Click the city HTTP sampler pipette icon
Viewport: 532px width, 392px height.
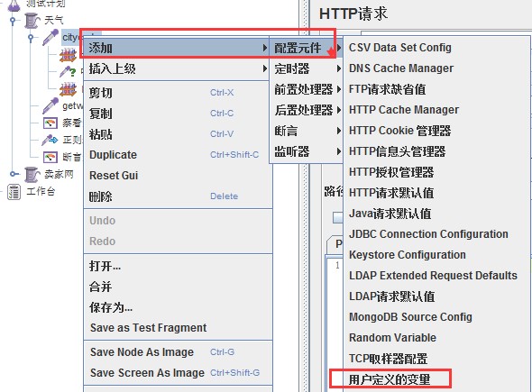(50, 37)
